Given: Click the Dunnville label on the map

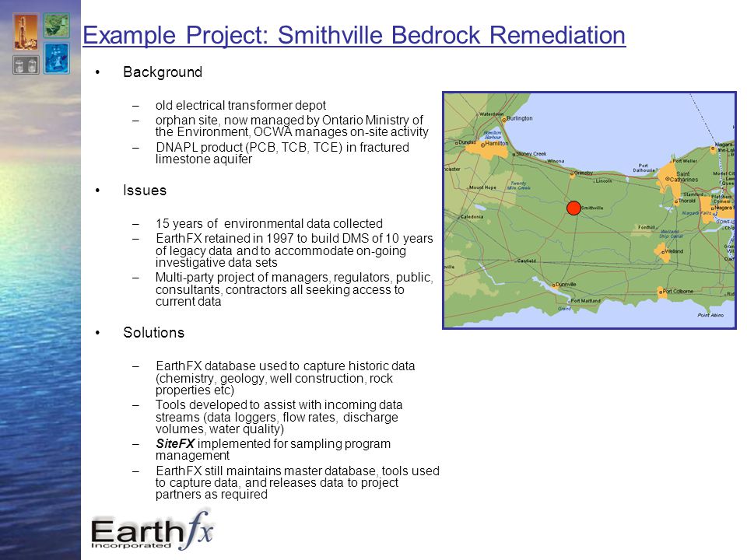Looking at the screenshot, I should 566,285.
